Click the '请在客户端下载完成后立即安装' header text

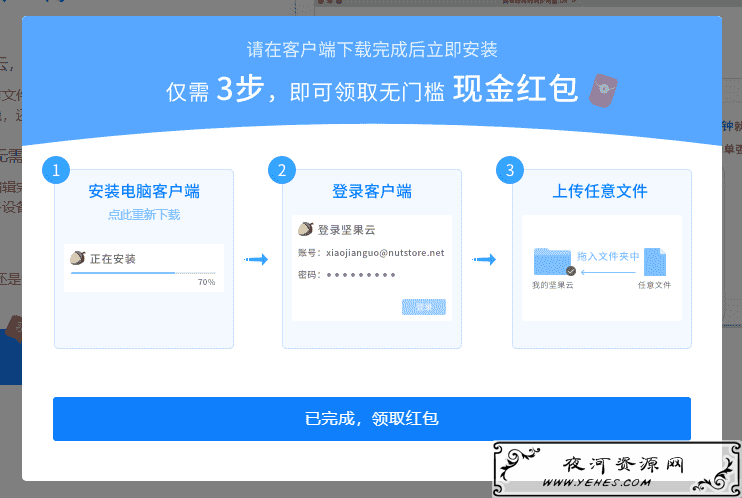pos(372,50)
